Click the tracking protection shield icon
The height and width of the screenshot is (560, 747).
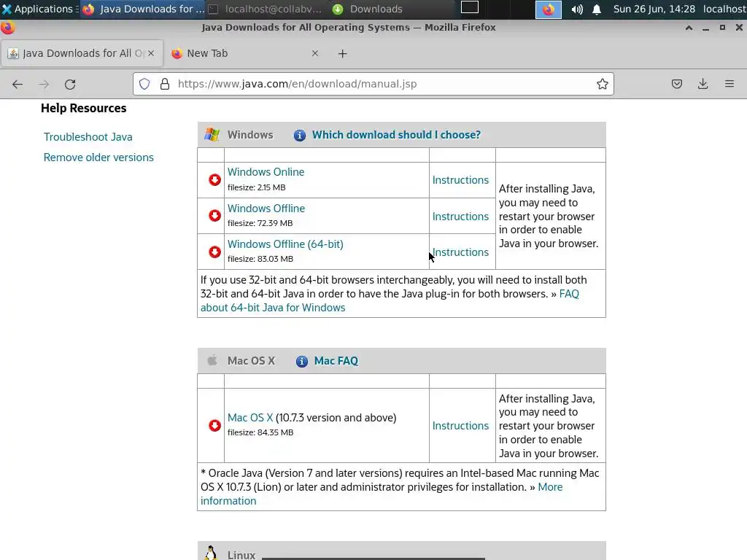coord(144,84)
